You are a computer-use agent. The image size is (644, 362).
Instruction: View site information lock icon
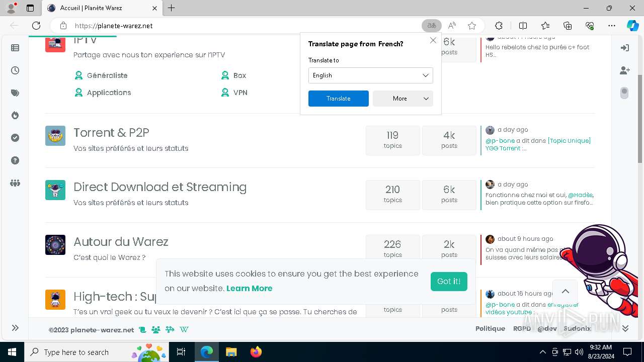click(x=63, y=26)
